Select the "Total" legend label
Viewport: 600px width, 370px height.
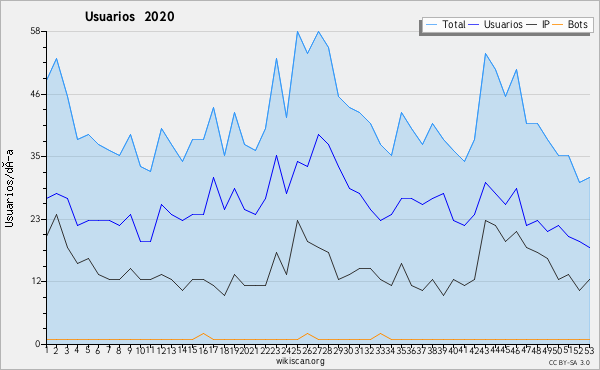tap(453, 24)
